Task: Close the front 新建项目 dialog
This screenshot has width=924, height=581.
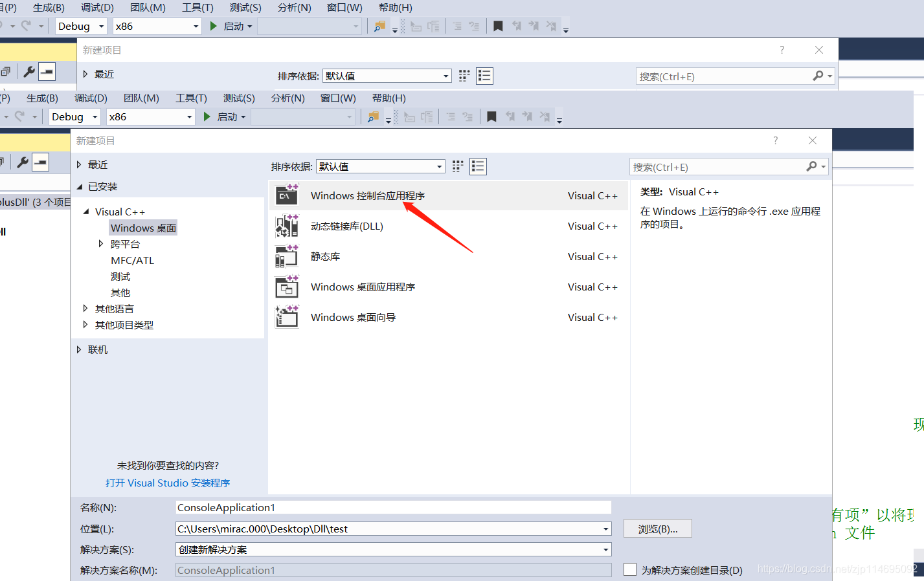Action: click(x=813, y=140)
